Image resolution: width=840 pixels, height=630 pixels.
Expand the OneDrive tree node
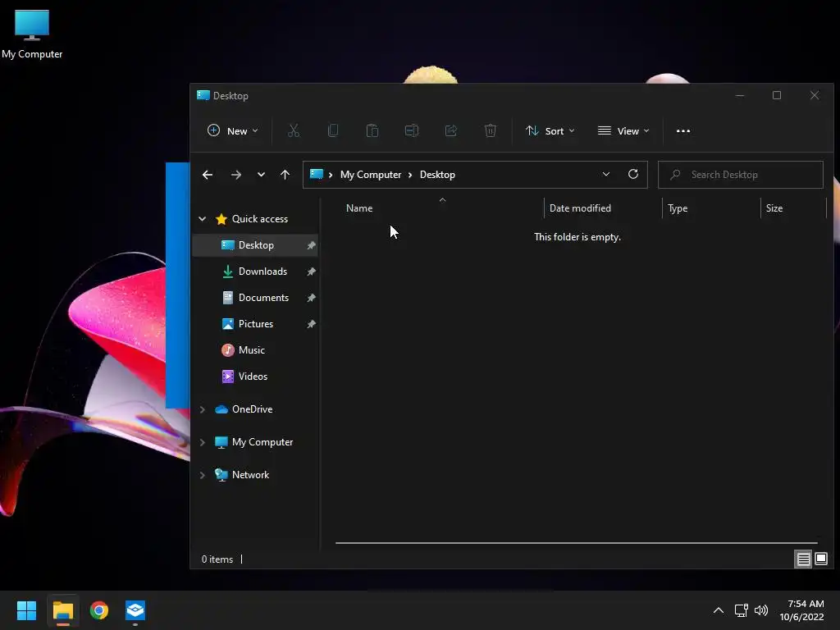point(202,409)
